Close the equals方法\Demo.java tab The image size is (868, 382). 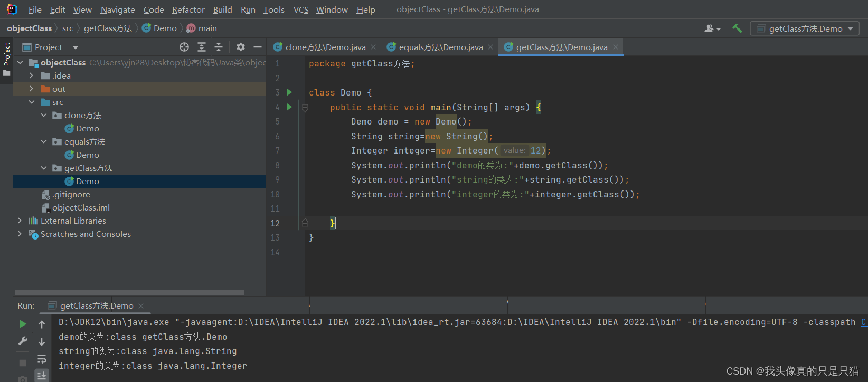point(490,47)
